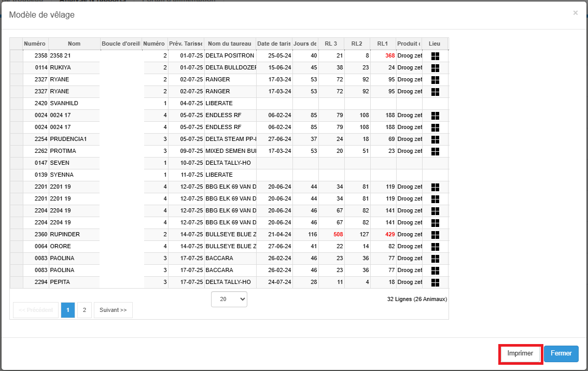Sort by the RL1 column header
The width and height of the screenshot is (588, 371).
(383, 44)
